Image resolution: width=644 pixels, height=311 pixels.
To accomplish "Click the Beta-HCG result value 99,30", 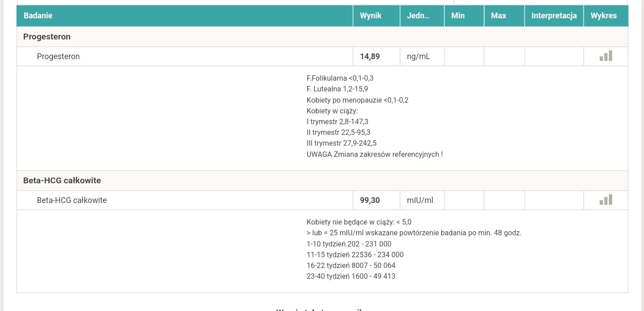I will tap(369, 200).
